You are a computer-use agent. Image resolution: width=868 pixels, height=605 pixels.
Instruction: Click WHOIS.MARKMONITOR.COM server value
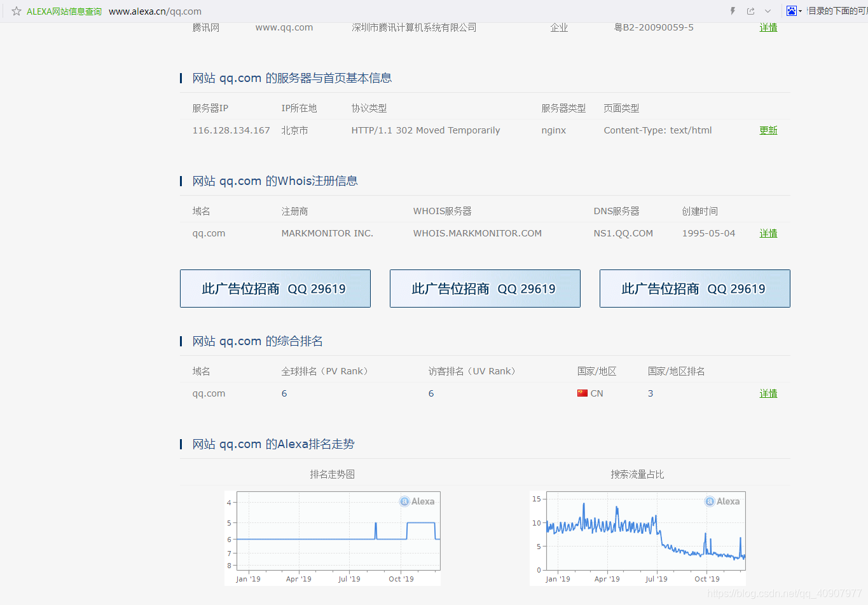[478, 233]
